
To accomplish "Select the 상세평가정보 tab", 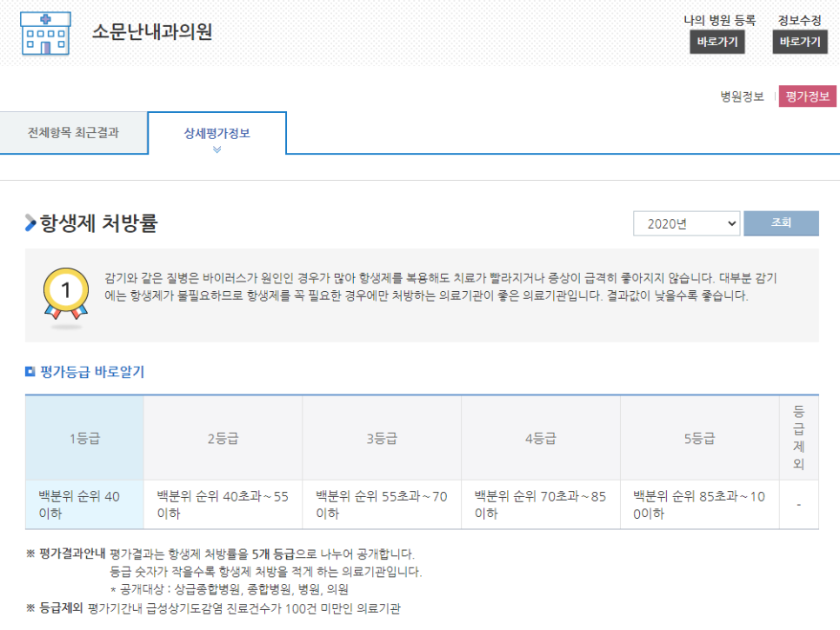I will click(x=217, y=133).
